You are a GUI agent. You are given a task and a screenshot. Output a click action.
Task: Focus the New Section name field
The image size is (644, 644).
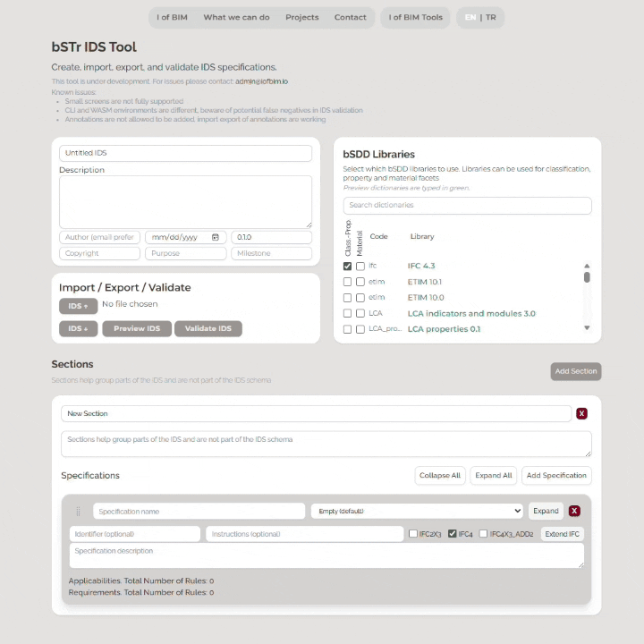[x=317, y=413]
